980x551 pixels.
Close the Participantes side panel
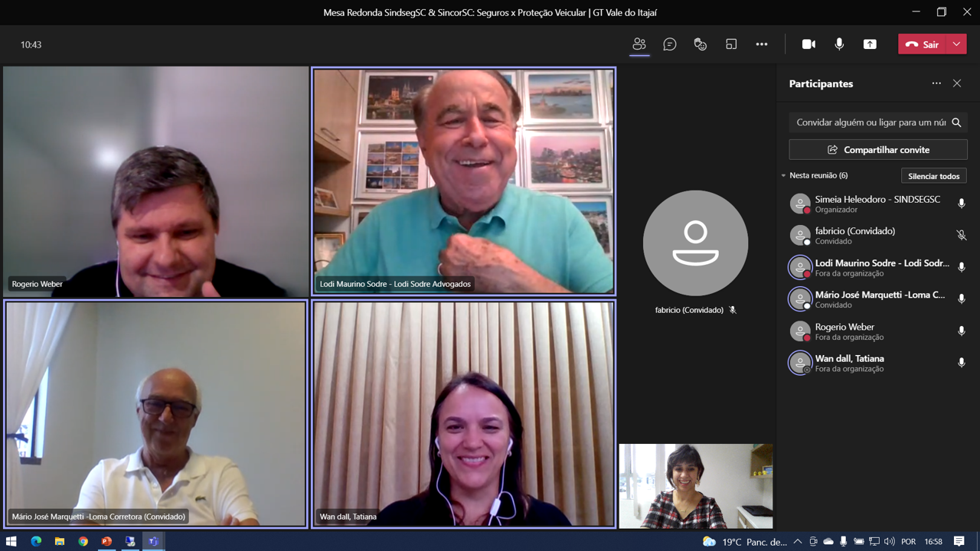point(957,83)
